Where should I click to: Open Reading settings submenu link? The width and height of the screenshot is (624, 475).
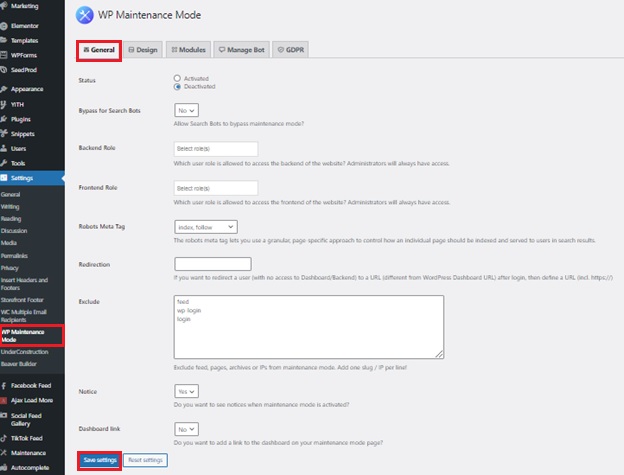tap(11, 218)
